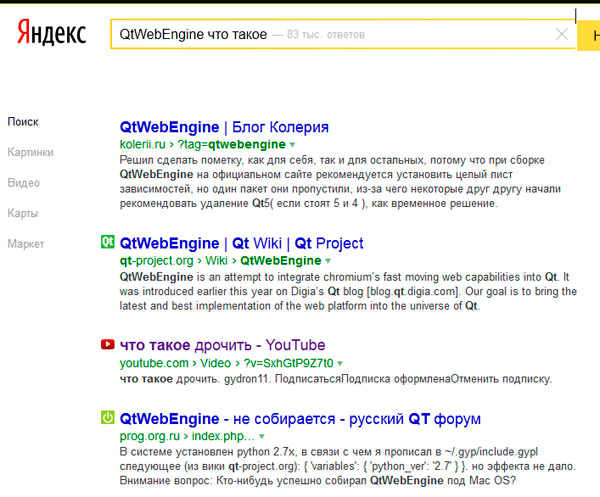Screen dimensions: 600x497
Task: Click inside the search field containing 'QtWebEngine что такое'
Action: [330, 34]
